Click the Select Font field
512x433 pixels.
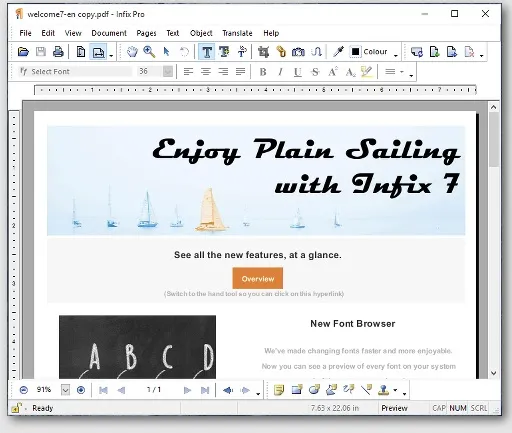pyautogui.click(x=75, y=71)
